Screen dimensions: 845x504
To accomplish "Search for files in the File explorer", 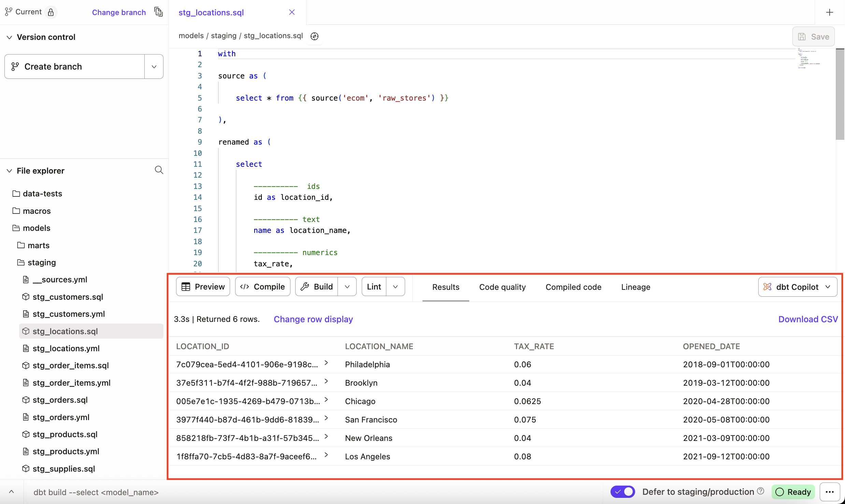I will (159, 170).
